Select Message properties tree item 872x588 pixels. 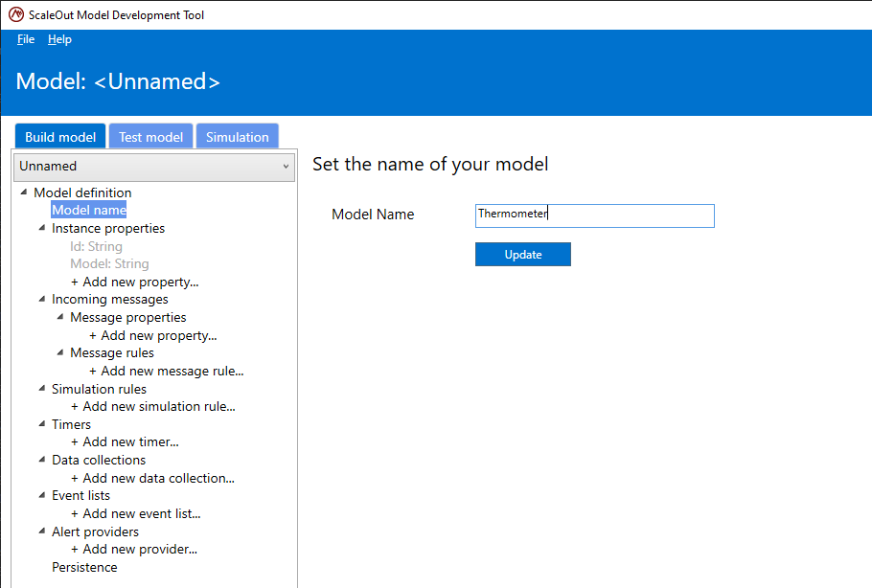pos(128,317)
